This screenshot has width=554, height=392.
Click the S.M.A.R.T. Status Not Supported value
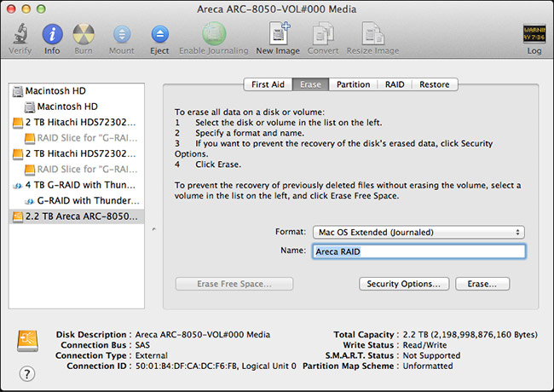tap(431, 355)
